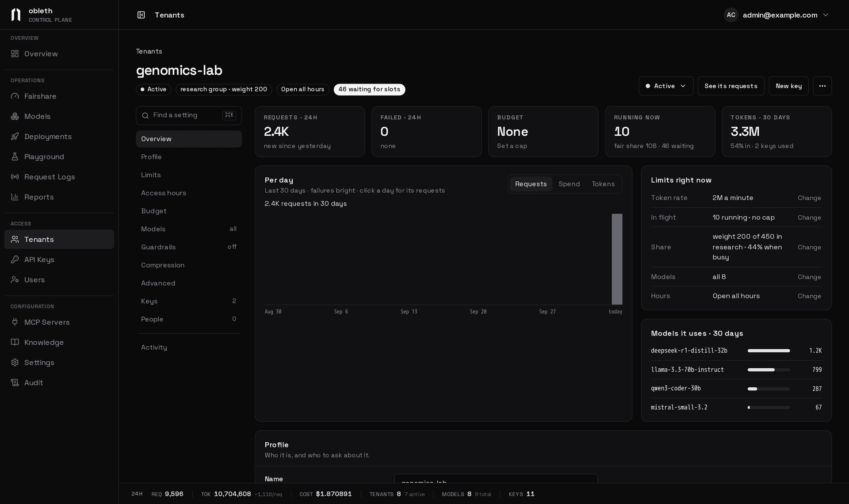Click the mistral-small-3.2 model row
Image resolution: width=849 pixels, height=504 pixels.
(x=736, y=408)
